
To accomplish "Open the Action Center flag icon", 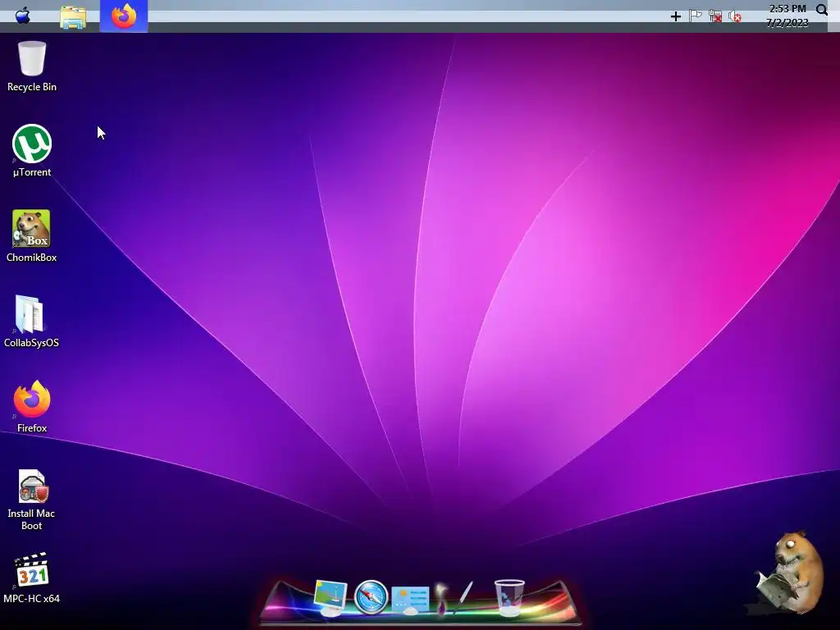I will pyautogui.click(x=696, y=16).
